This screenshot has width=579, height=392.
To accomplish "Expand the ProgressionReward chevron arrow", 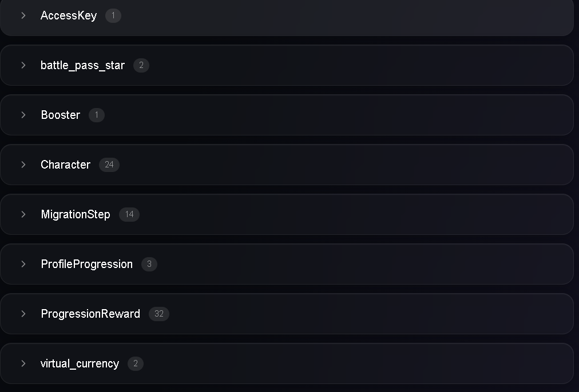I will pos(23,314).
